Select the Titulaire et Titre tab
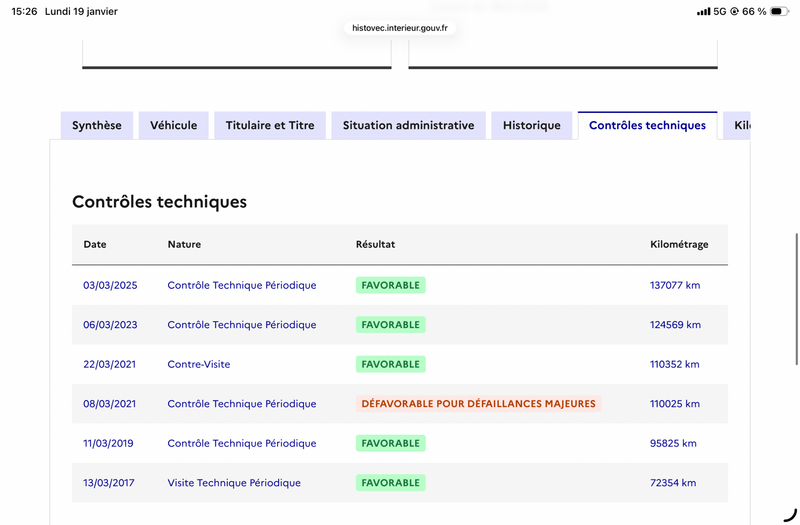Image resolution: width=800 pixels, height=525 pixels. pos(270,125)
